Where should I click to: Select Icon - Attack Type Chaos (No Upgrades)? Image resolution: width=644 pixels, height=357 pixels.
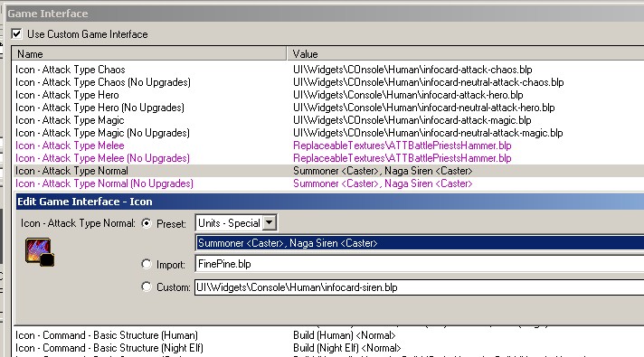(x=103, y=82)
